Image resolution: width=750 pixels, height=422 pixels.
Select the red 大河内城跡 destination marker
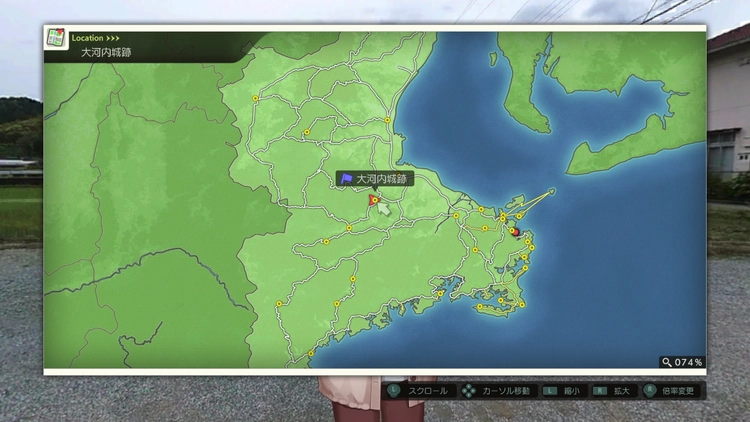[373, 200]
